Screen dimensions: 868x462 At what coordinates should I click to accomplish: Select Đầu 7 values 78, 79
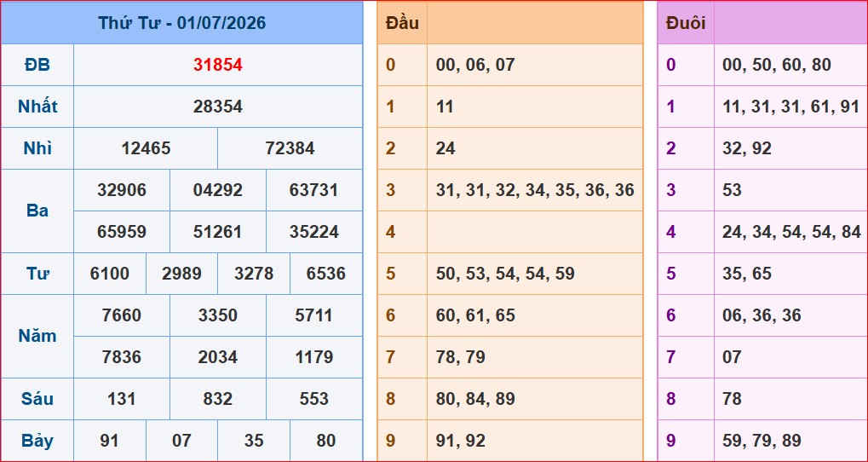[x=460, y=357]
